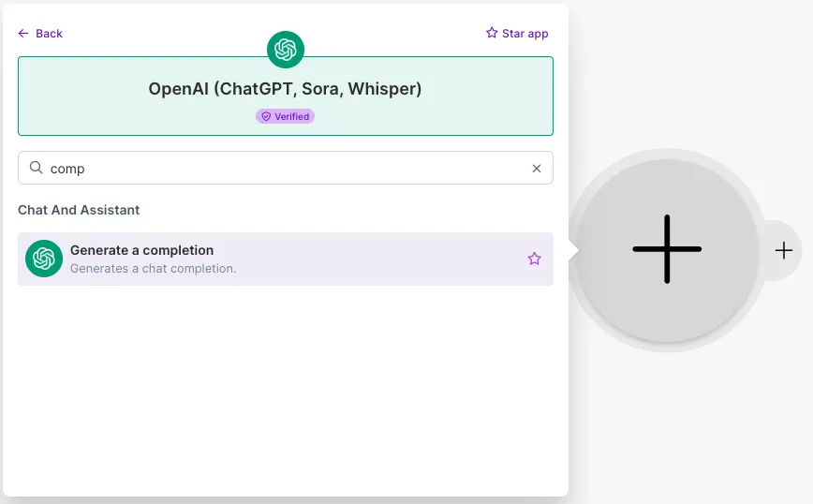Click the Chat And Assistant category heading
The height and width of the screenshot is (504, 813).
(79, 210)
